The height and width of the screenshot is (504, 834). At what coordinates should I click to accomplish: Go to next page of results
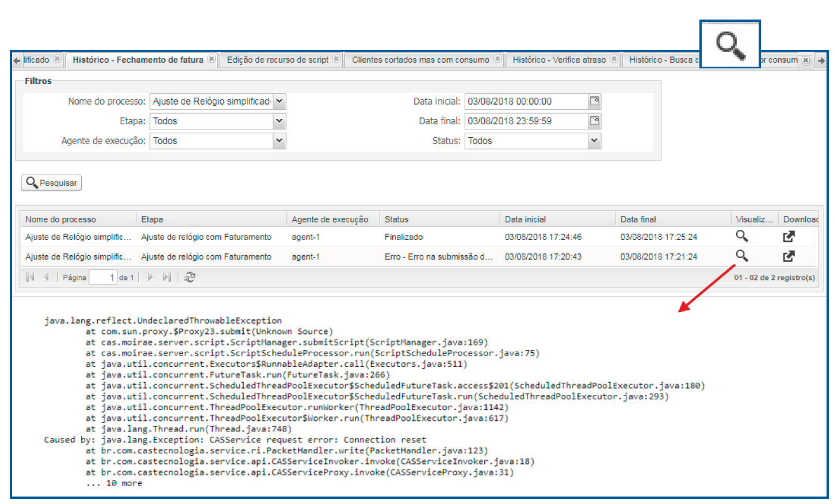click(150, 278)
